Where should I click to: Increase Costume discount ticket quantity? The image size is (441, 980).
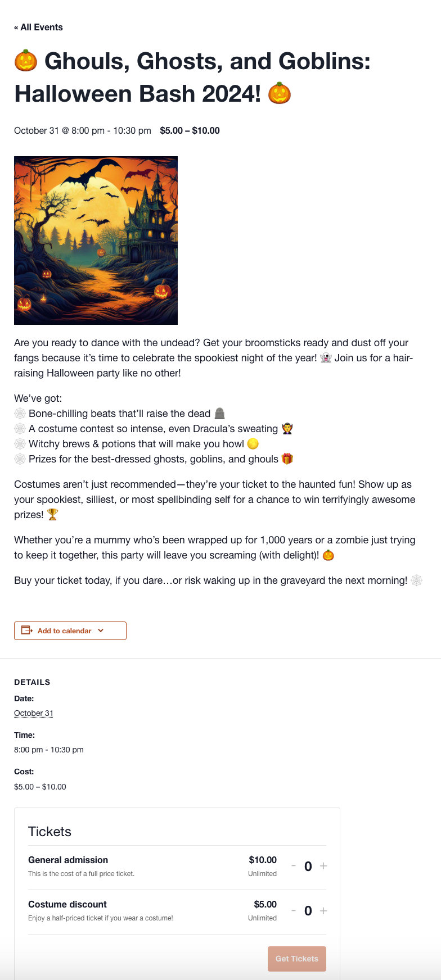(323, 910)
